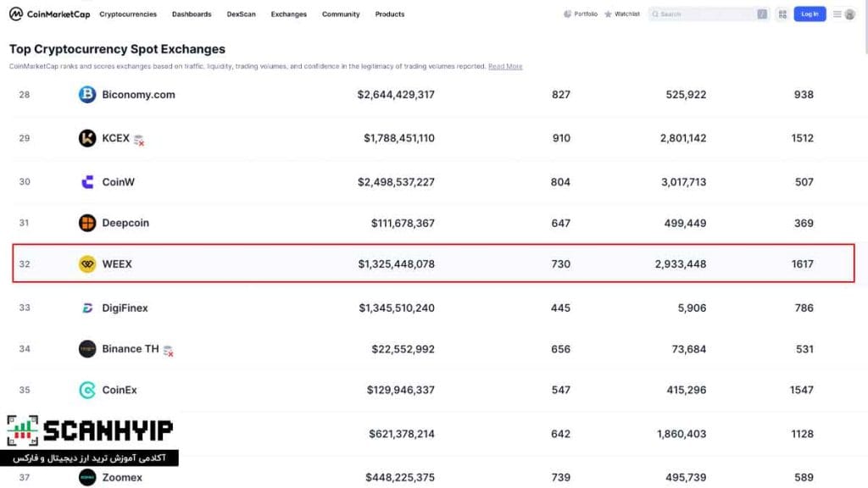Screen dimensions: 868x488
Task: Open the KCEX exchange name
Action: (115, 138)
